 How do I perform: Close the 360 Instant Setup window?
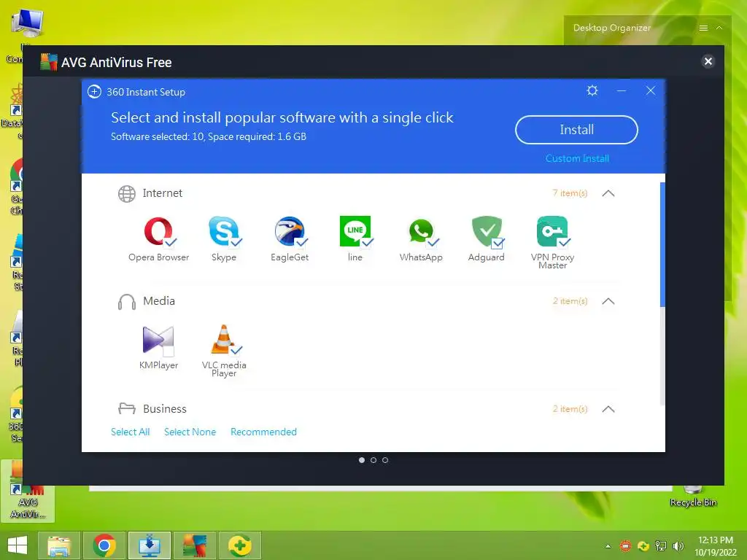(650, 90)
